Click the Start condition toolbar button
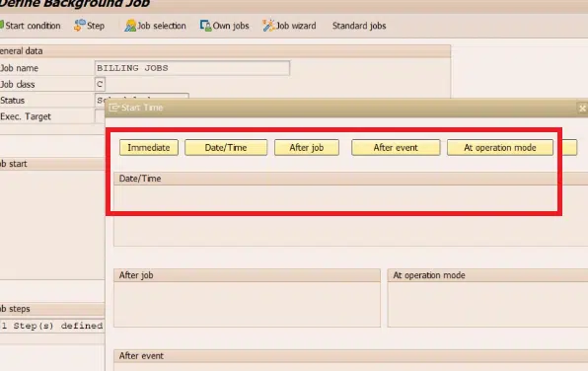The height and width of the screenshot is (371, 588). [30, 26]
